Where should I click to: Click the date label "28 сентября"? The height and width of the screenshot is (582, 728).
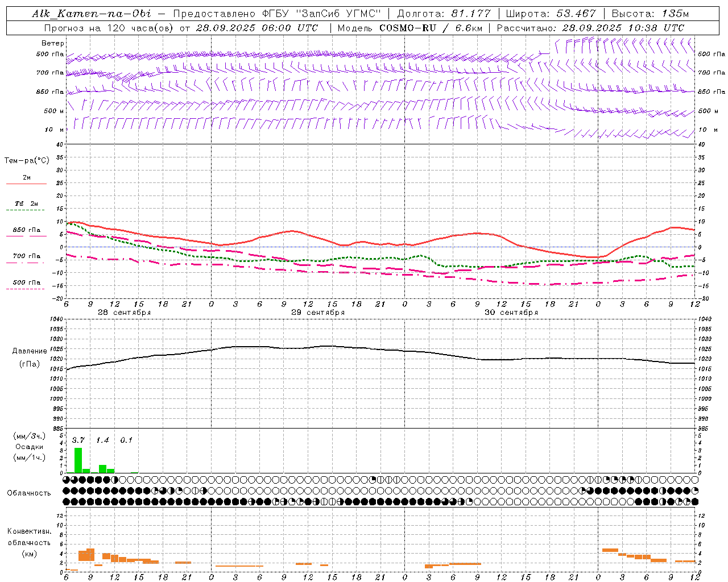pyautogui.click(x=124, y=313)
